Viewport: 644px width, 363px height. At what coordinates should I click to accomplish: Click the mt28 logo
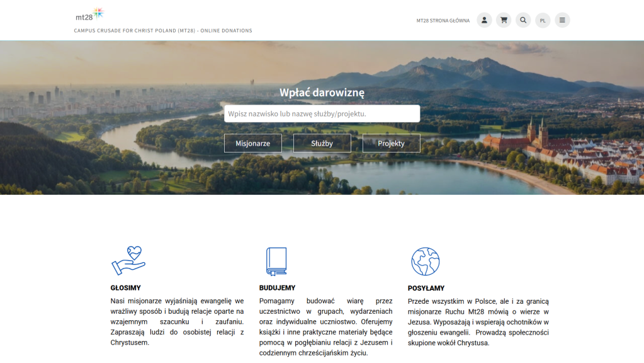pyautogui.click(x=89, y=14)
